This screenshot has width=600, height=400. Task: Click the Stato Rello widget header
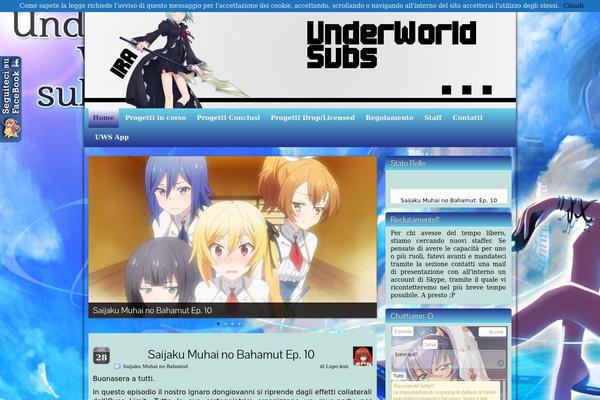pos(448,163)
